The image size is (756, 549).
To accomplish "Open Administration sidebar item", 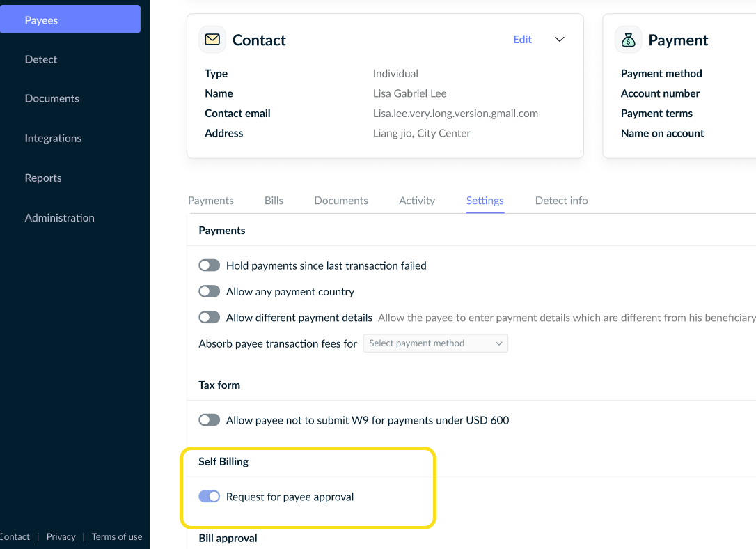I will (60, 217).
